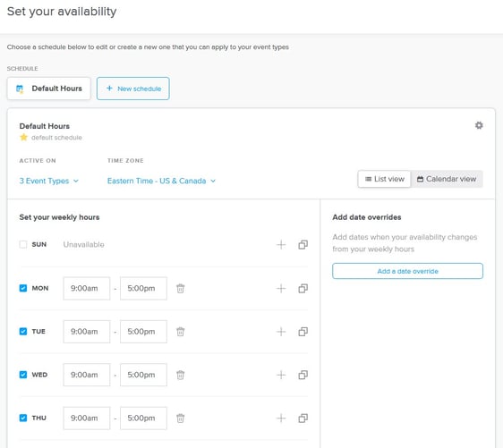Open the Eastern Time zone dropdown

pos(161,181)
